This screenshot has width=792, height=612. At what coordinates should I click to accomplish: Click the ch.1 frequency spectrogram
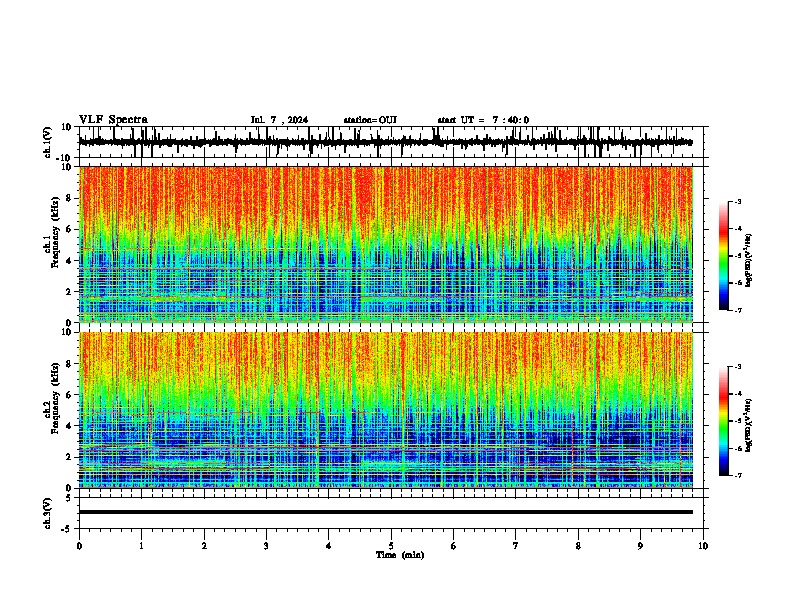coord(386,244)
